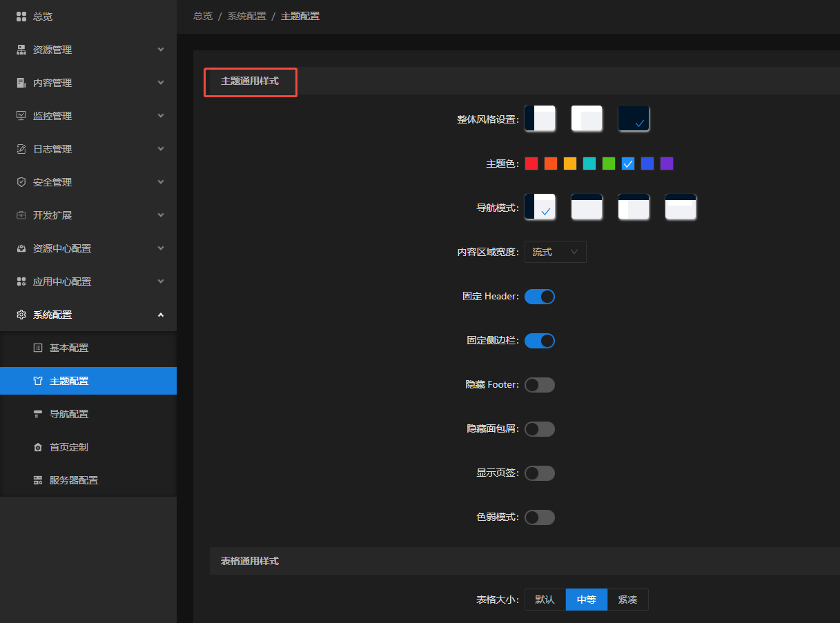This screenshot has width=840, height=623.
Task: Toggle the 固定 Header switch
Action: point(540,297)
